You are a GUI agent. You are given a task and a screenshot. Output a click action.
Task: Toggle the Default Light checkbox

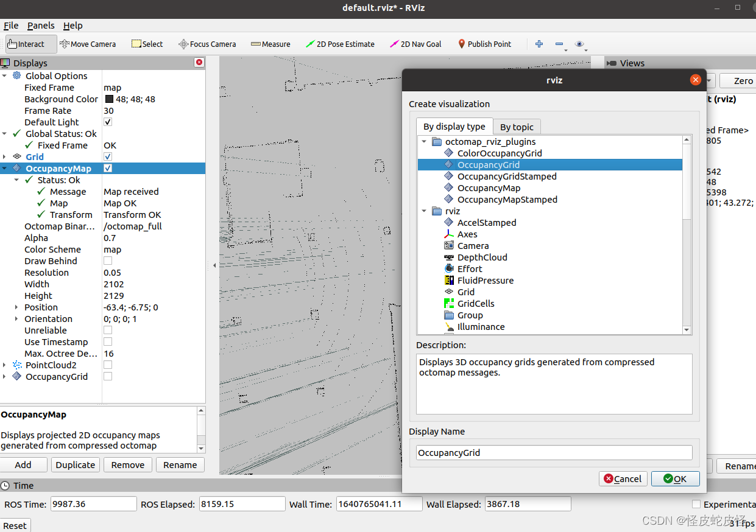pos(108,122)
